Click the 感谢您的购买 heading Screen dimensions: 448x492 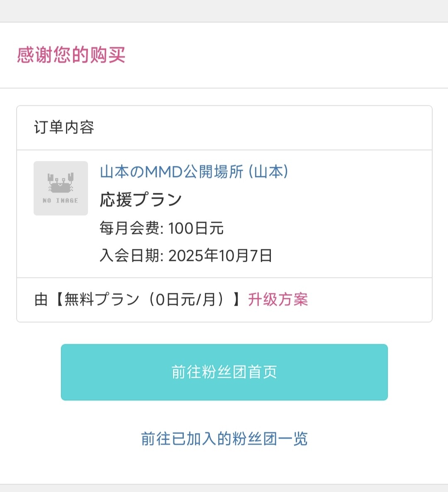pyautogui.click(x=71, y=55)
